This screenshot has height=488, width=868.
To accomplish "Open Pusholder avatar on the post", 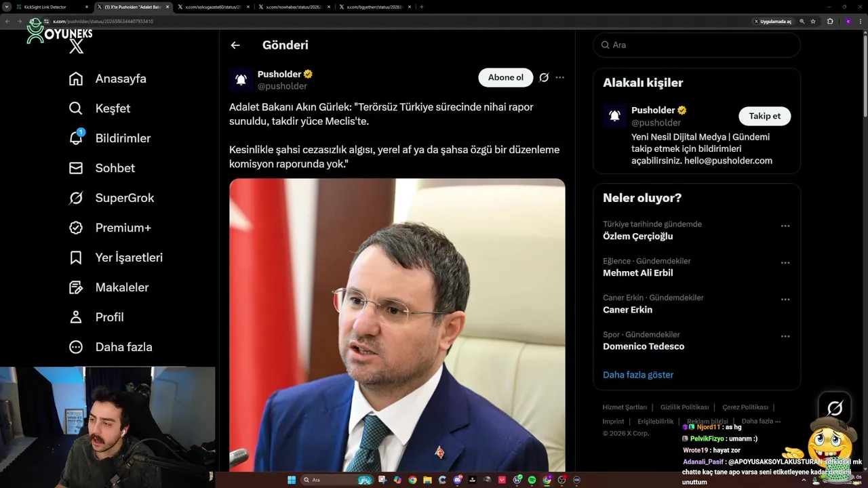I will pyautogui.click(x=241, y=80).
